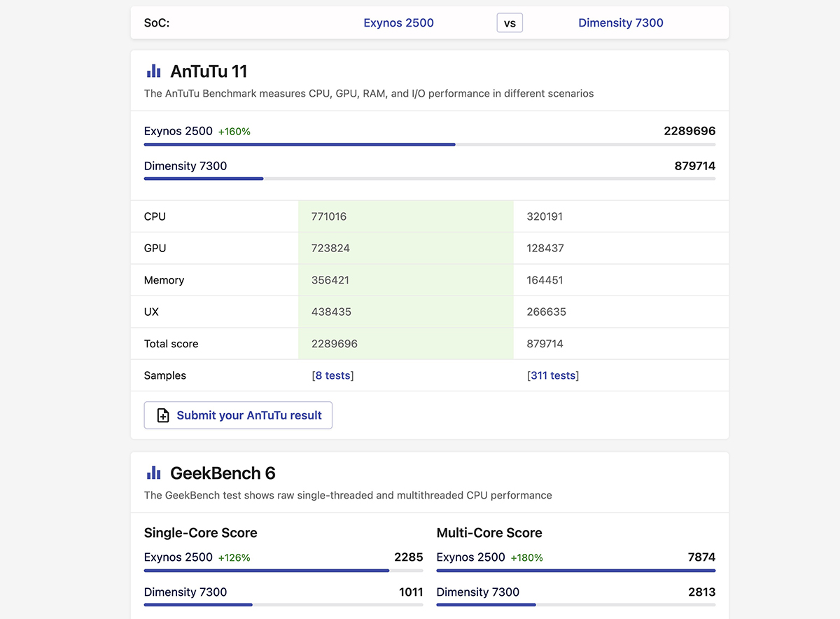840x619 pixels.
Task: Click the Samples row label
Action: click(165, 375)
